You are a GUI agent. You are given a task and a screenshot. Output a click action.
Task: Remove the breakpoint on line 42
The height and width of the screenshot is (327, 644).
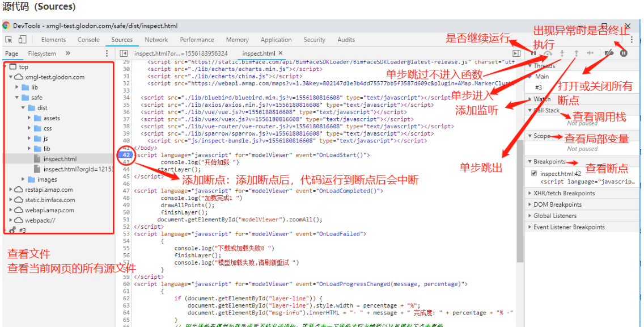125,155
